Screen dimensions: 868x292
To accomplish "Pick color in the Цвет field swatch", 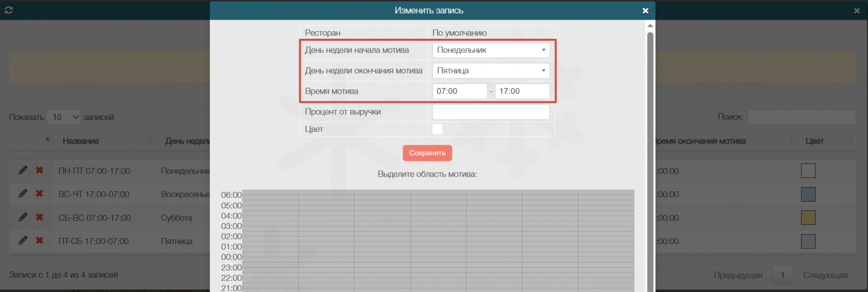I will pyautogui.click(x=437, y=129).
